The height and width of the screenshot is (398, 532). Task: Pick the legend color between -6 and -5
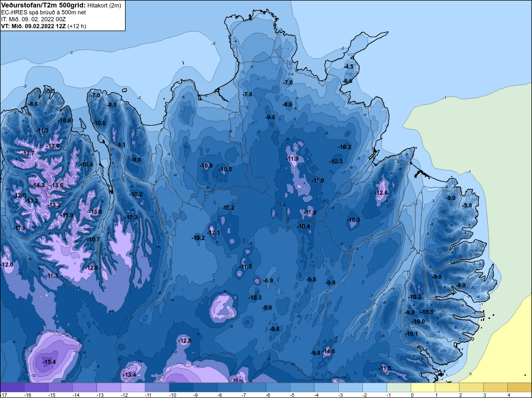click(x=278, y=387)
